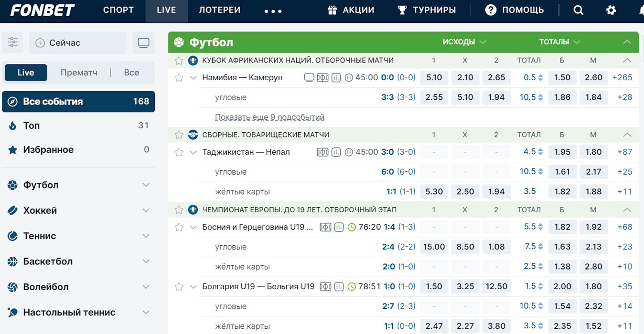Open field tracker icon for Болгария U19 match
The height and width of the screenshot is (334, 644).
click(325, 287)
